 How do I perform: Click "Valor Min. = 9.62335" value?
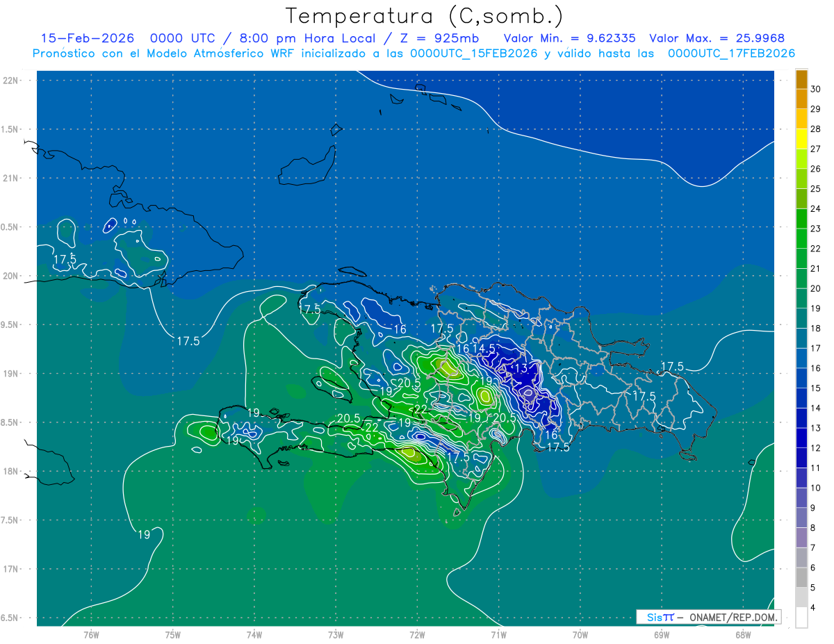pos(569,38)
